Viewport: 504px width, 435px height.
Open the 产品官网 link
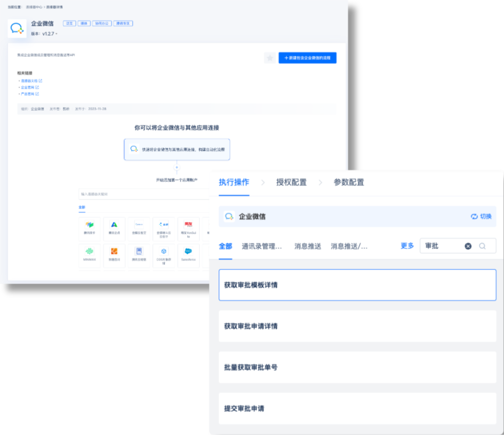click(29, 94)
